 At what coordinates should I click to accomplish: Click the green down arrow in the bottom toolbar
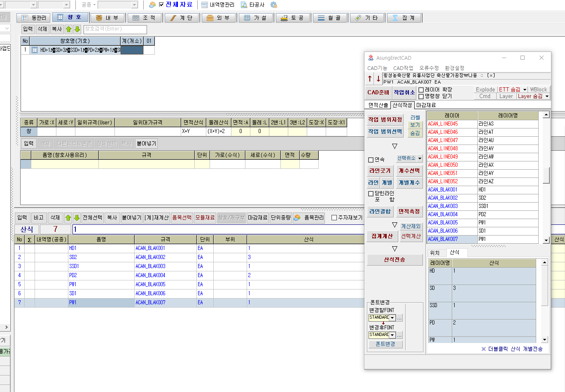pos(77,217)
